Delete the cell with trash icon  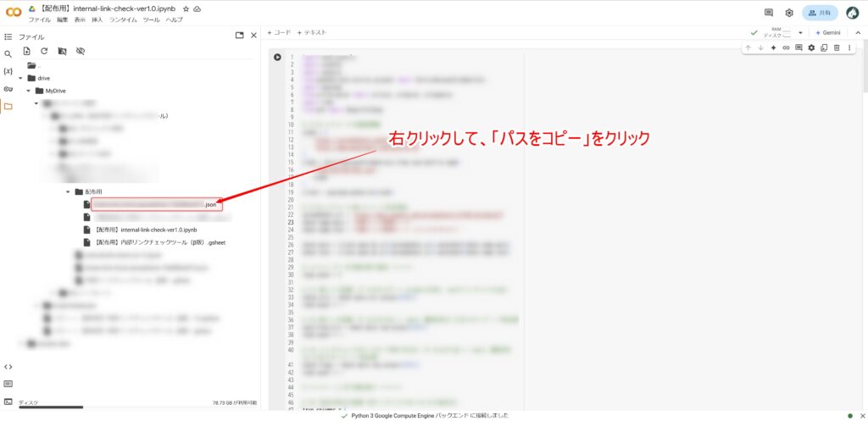pyautogui.click(x=837, y=47)
